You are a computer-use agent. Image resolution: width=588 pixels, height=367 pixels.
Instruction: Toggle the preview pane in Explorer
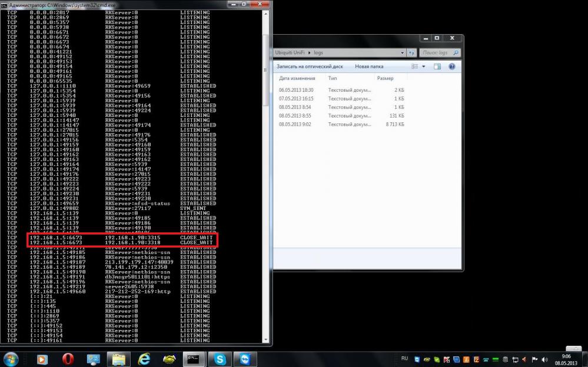coord(438,66)
